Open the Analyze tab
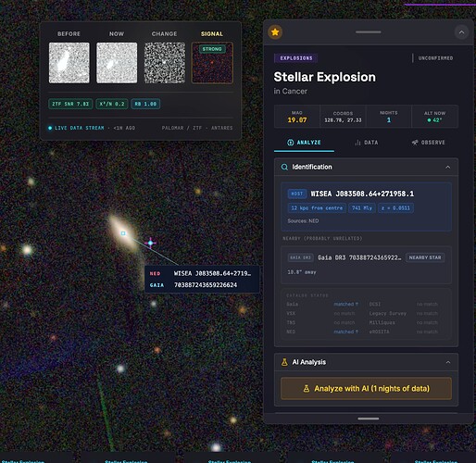The image size is (476, 463). click(x=304, y=143)
